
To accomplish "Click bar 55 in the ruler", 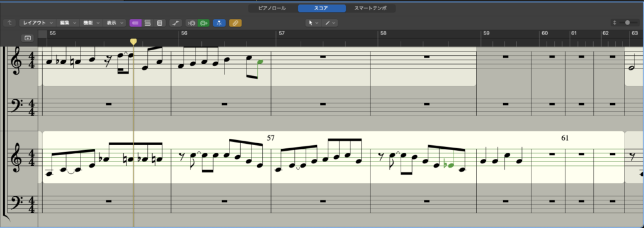I will (52, 33).
